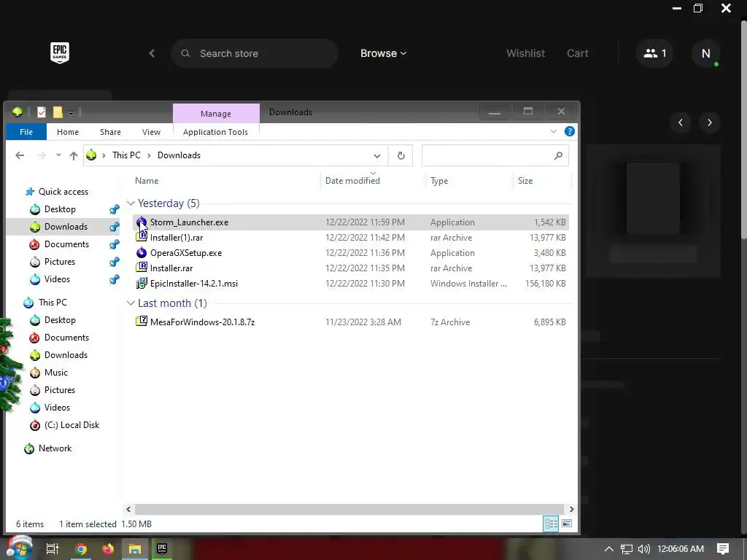This screenshot has height=560, width=747.
Task: Click the volume icon in system tray
Action: 643,549
